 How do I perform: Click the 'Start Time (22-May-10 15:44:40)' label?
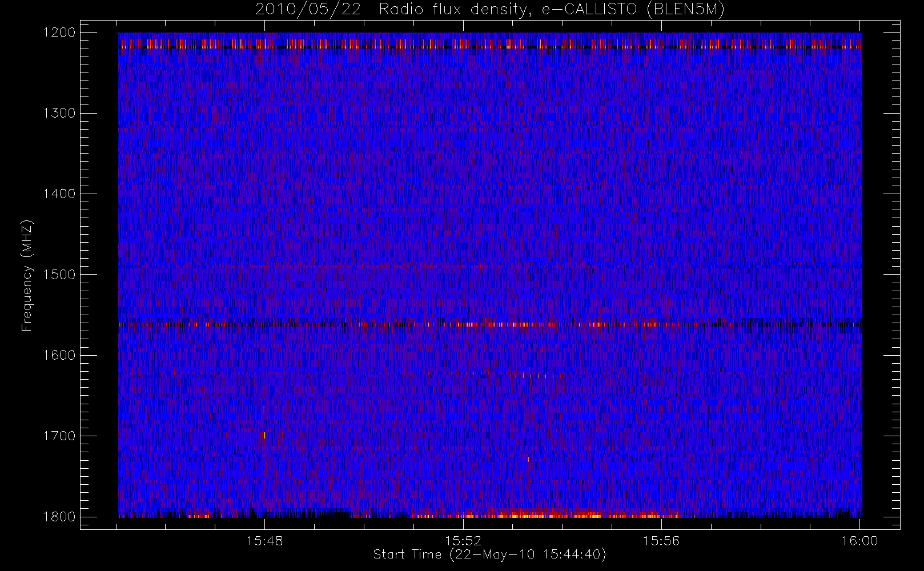[x=489, y=554]
